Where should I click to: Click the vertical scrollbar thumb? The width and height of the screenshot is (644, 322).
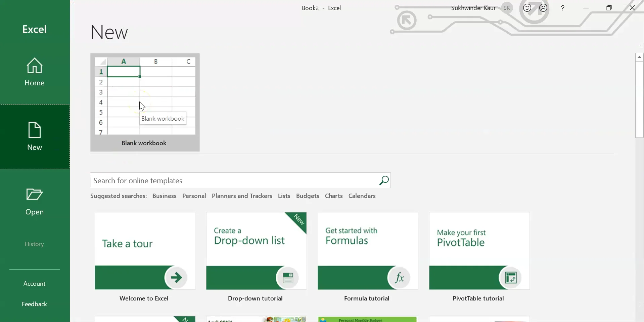point(639,99)
